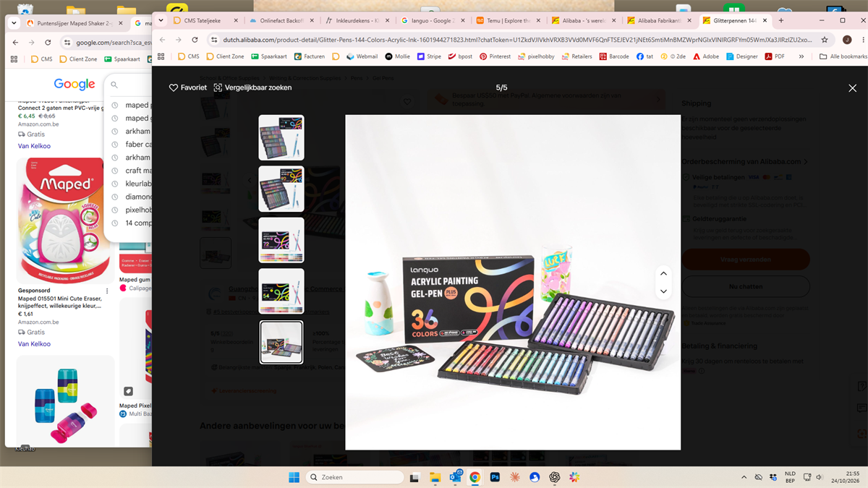Open the Stripe bookmark

pyautogui.click(x=429, y=56)
